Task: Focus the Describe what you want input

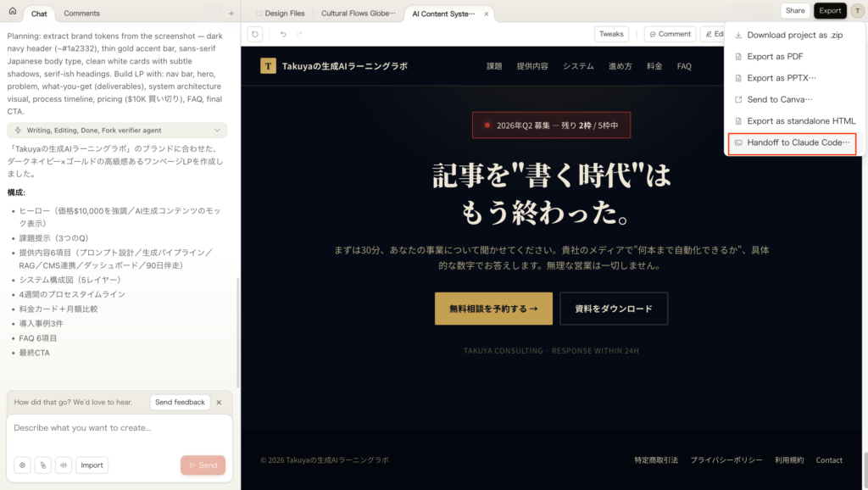Action: coord(119,428)
